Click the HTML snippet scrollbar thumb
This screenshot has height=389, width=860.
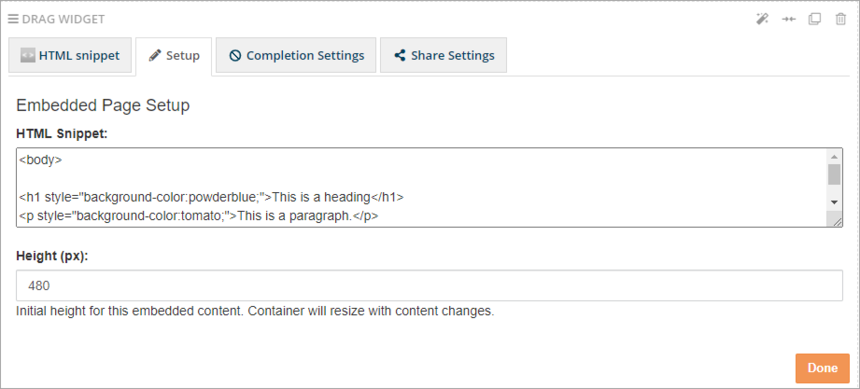[x=834, y=174]
